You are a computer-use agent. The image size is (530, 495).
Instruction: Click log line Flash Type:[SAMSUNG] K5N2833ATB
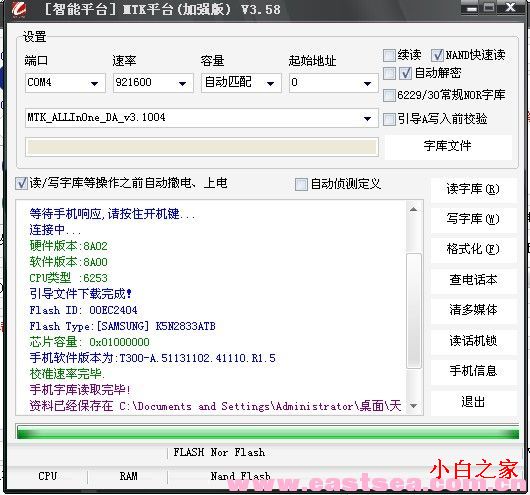[122, 326]
